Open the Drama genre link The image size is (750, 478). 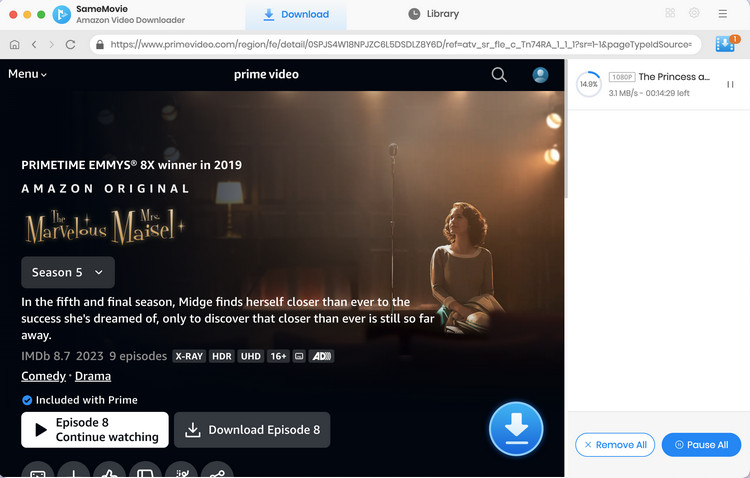(93, 376)
